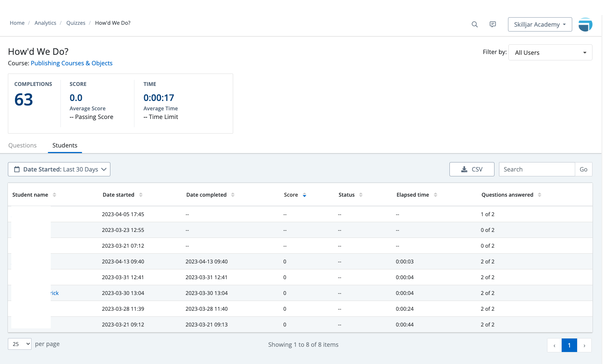This screenshot has width=603, height=364.
Task: Expand the Date Started: Last 30 Days filter
Action: pos(59,169)
